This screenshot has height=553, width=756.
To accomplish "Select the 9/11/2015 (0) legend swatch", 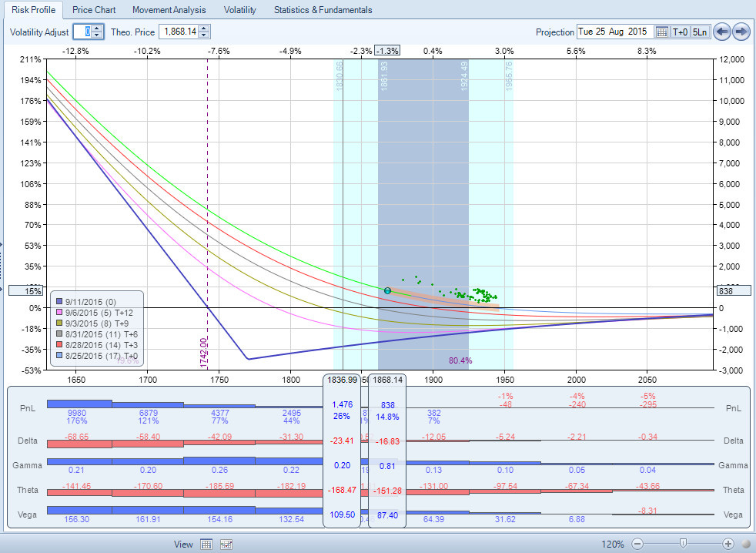I will 59,302.
